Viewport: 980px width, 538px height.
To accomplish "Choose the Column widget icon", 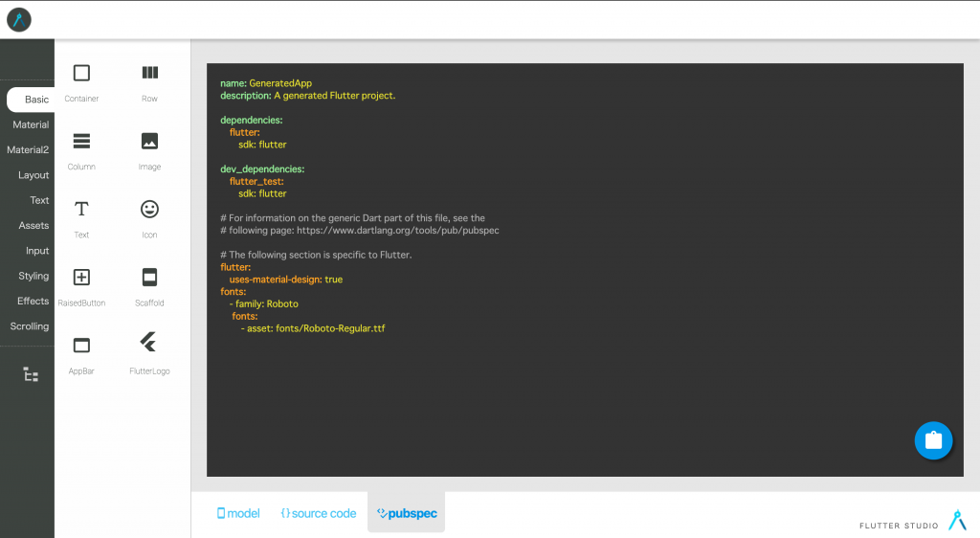I will pyautogui.click(x=81, y=141).
